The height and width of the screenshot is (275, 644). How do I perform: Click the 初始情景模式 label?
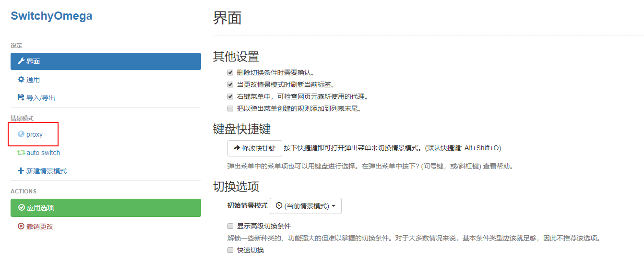tap(247, 205)
